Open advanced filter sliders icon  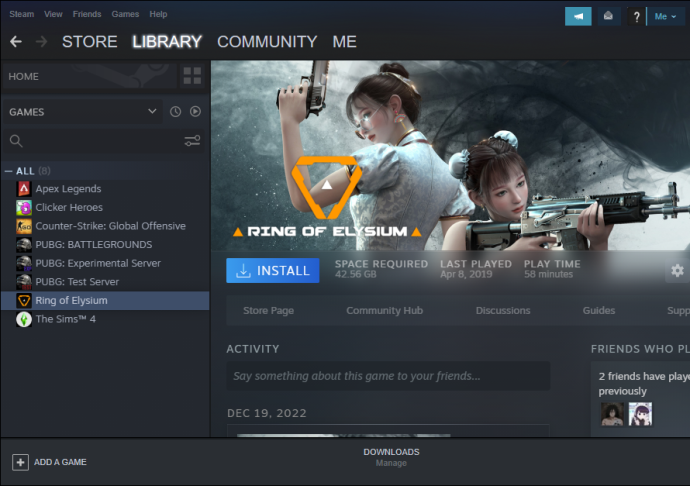point(192,141)
